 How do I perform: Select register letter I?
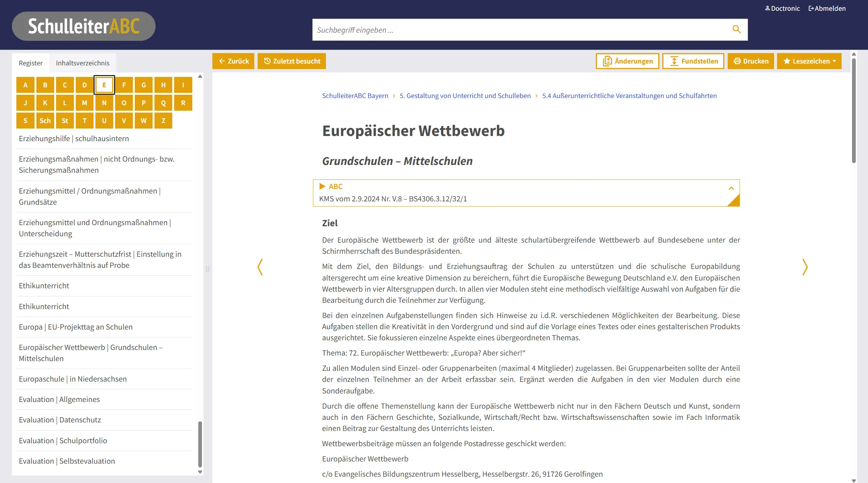[x=183, y=85]
